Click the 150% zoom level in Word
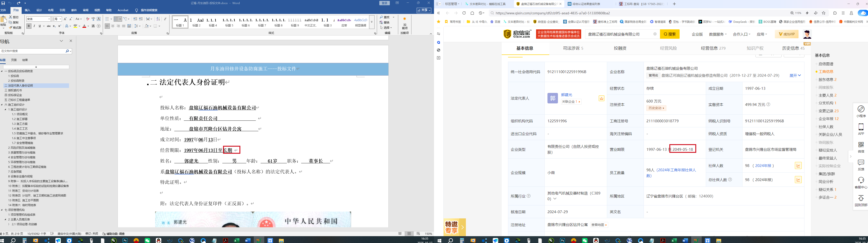 coord(428,234)
